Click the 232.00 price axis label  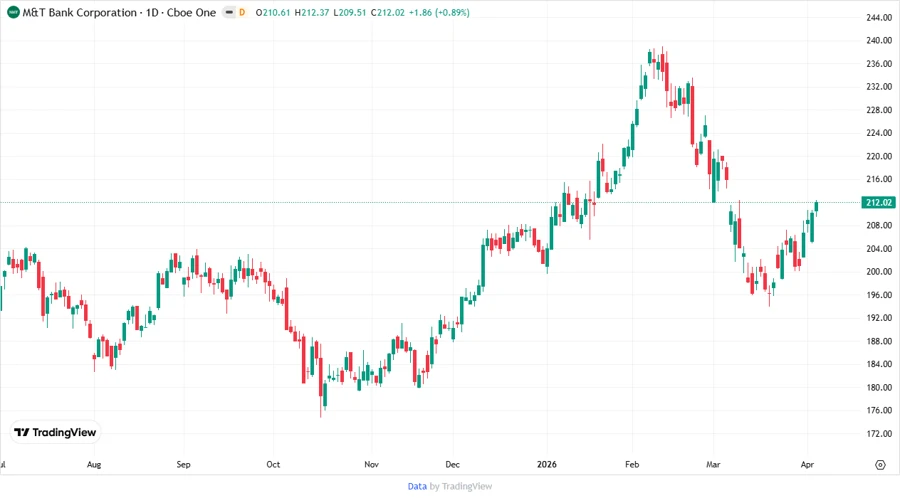879,87
